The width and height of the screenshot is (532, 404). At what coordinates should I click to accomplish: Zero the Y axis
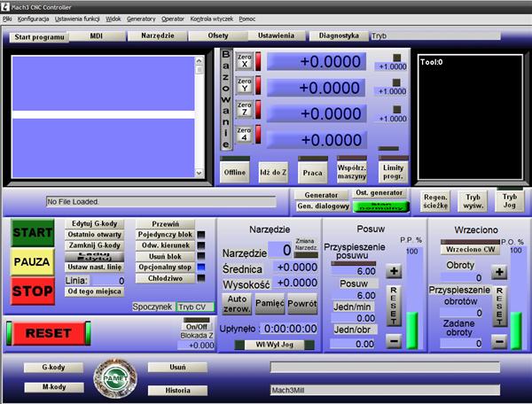245,85
